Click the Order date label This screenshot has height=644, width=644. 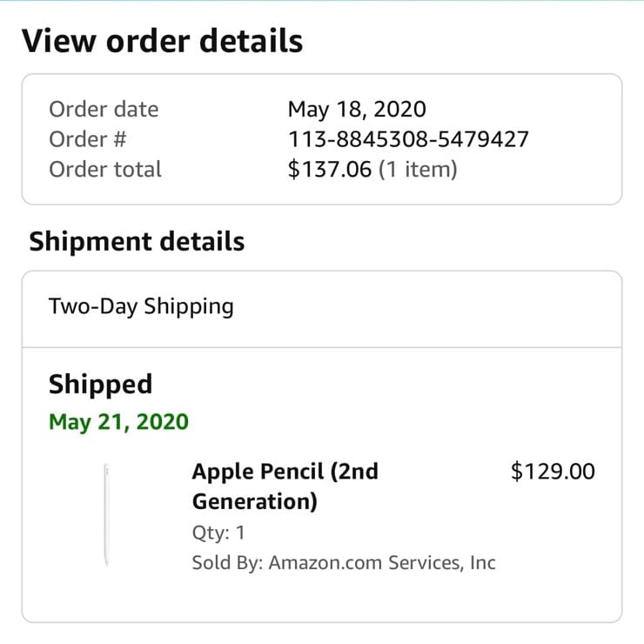[104, 110]
